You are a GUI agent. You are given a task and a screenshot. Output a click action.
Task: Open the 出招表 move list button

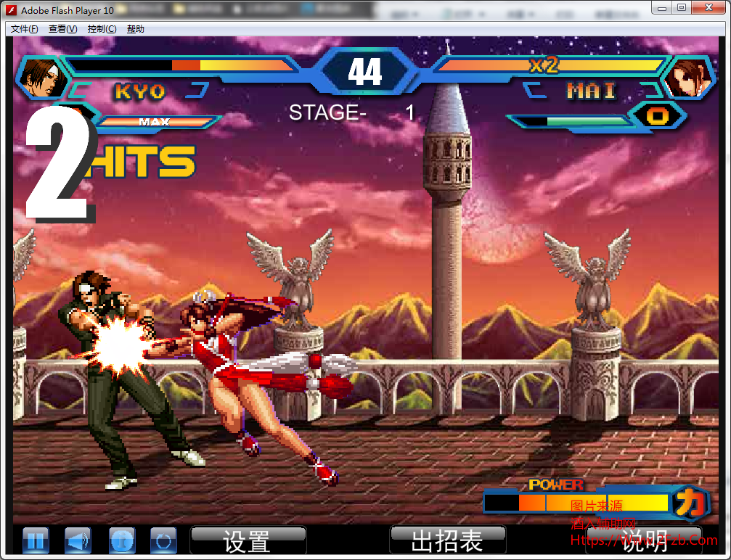(448, 541)
